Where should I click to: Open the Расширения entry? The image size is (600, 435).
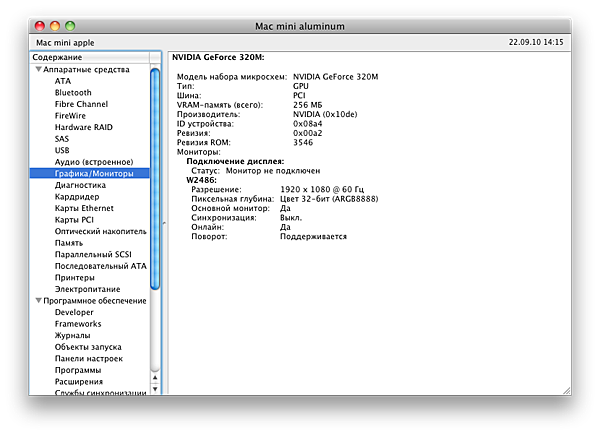tap(79, 381)
